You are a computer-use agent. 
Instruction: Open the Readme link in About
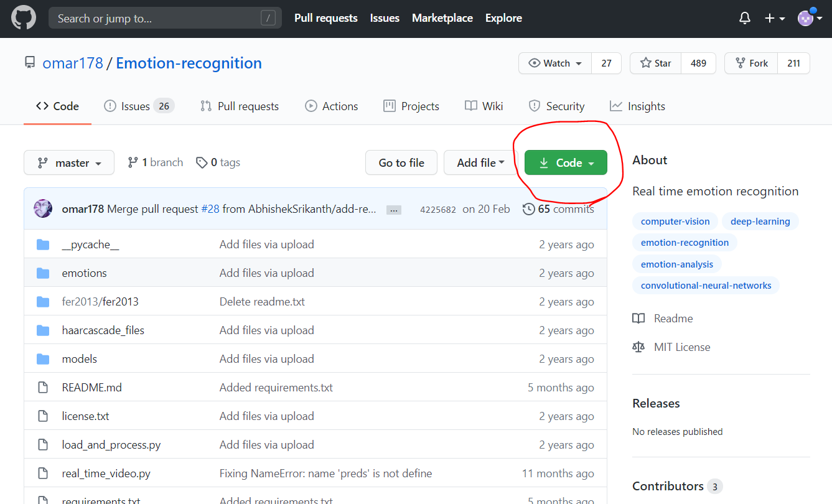pyautogui.click(x=663, y=319)
